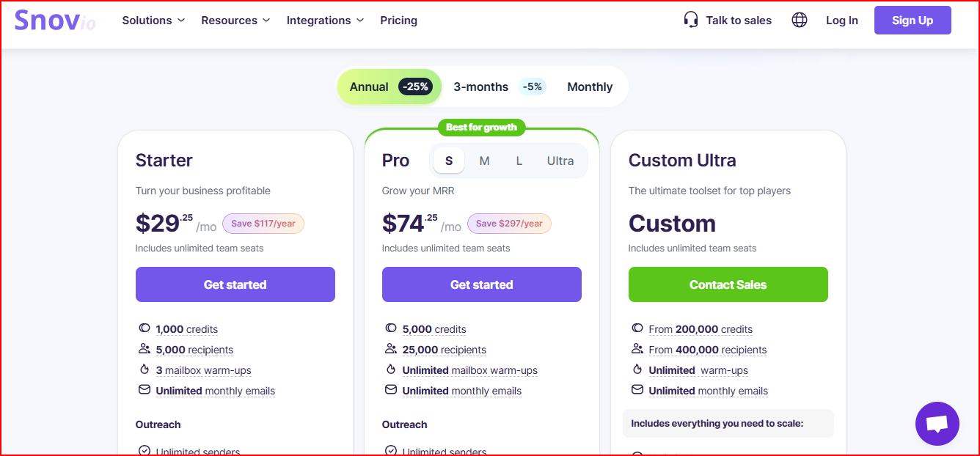Expand the Solutions dropdown
This screenshot has width=980, height=456.
(x=153, y=21)
